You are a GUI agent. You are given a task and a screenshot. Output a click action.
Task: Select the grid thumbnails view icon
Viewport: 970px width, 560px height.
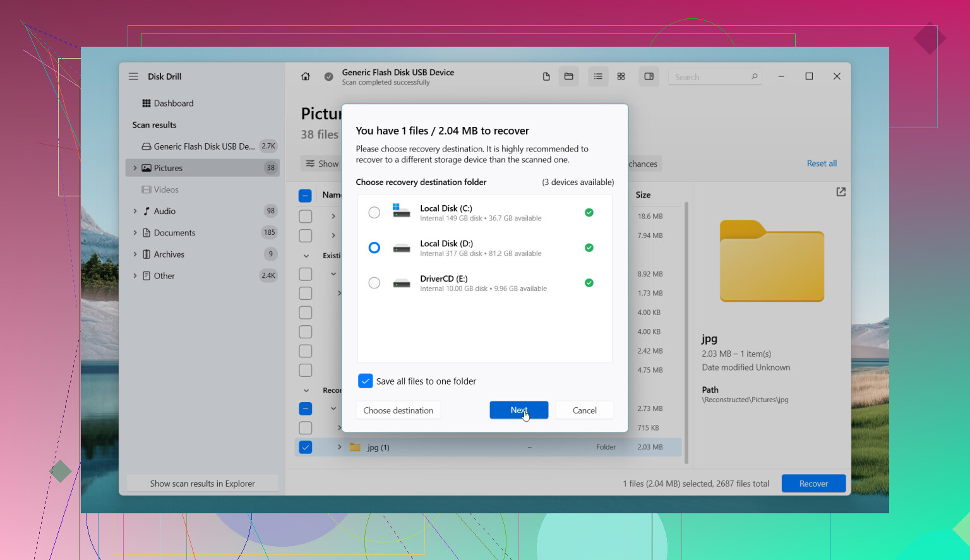[621, 76]
